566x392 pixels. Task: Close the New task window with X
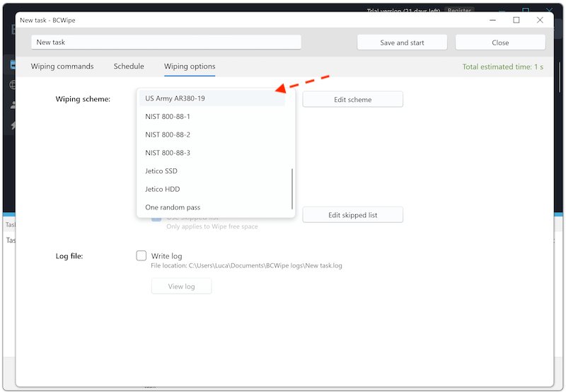(540, 21)
